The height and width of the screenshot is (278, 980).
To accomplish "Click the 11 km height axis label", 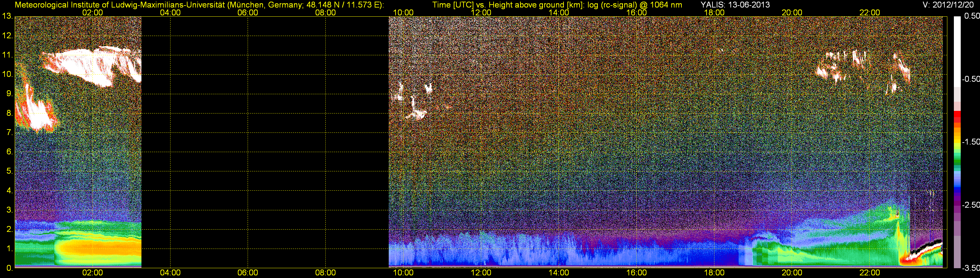I will [7, 55].
